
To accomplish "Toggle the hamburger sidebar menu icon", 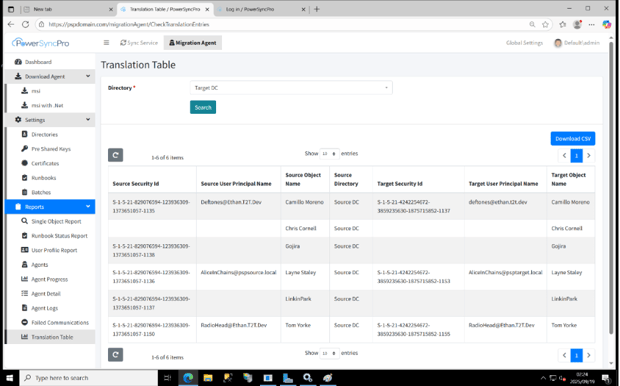I will (x=106, y=42).
